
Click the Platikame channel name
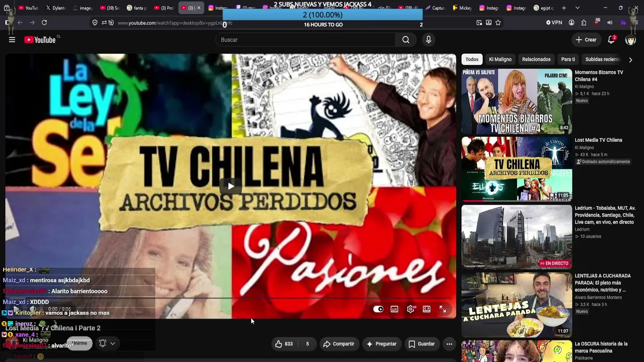click(x=584, y=358)
